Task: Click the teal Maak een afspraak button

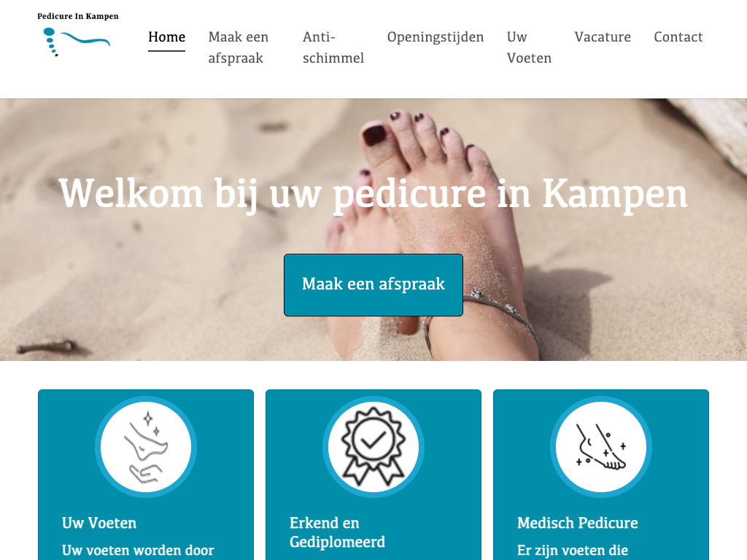Action: tap(373, 285)
